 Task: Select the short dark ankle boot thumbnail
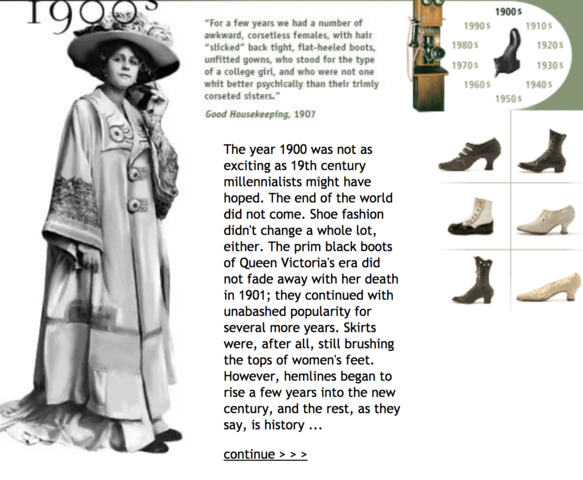click(473, 280)
